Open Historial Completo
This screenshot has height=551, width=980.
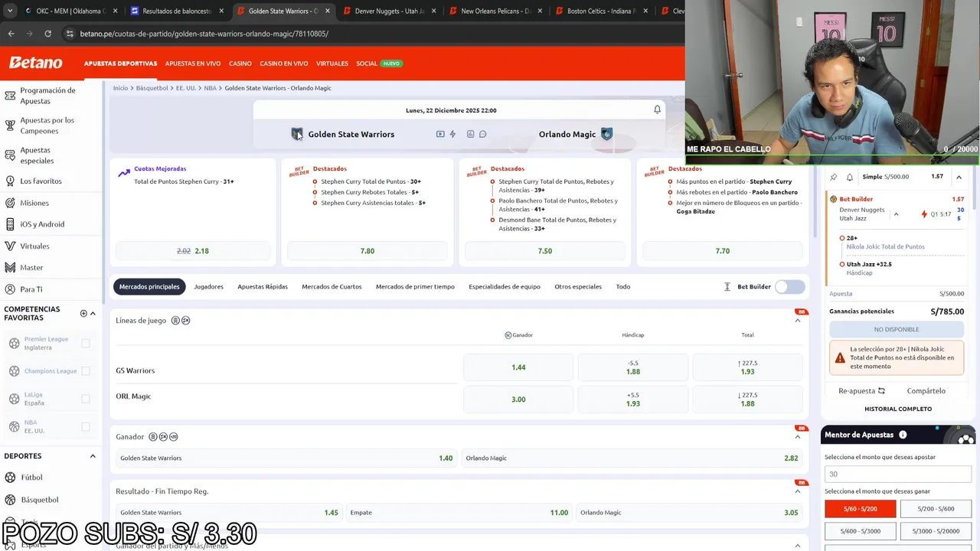click(x=898, y=409)
